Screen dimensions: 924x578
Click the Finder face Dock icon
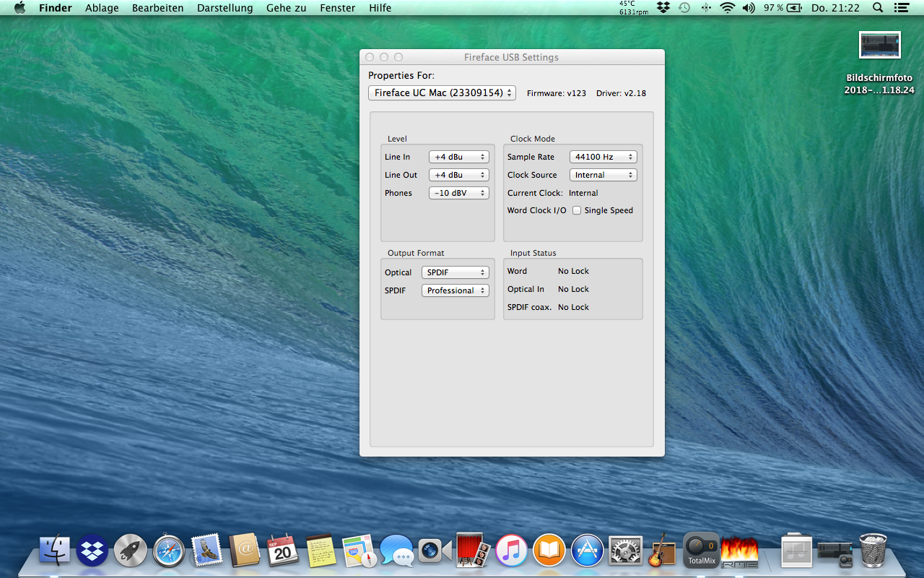pyautogui.click(x=55, y=551)
